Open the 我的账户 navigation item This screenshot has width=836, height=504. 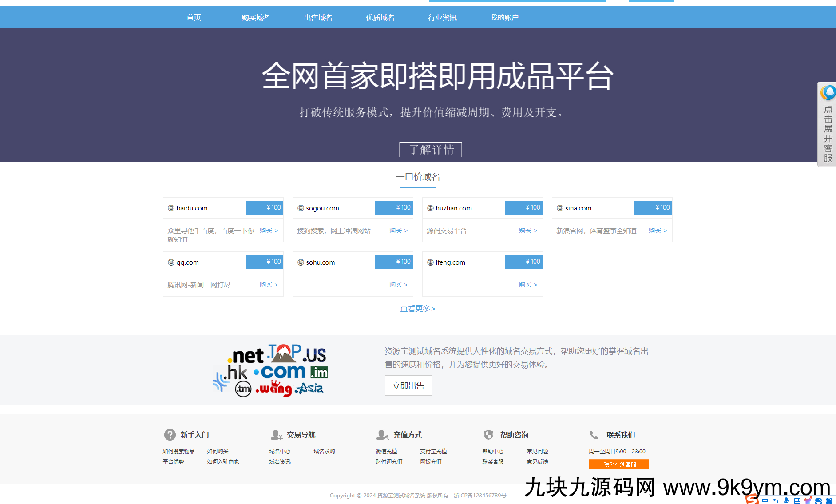point(504,17)
